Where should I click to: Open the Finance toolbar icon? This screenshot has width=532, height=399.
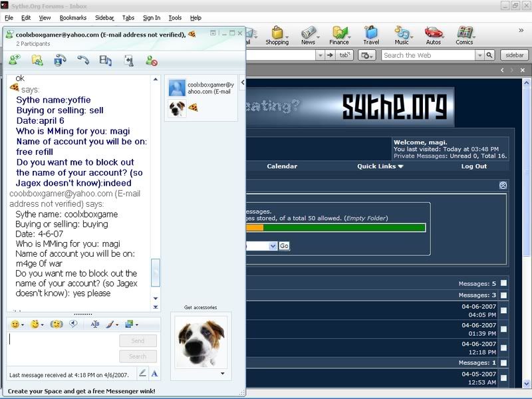tap(339, 35)
